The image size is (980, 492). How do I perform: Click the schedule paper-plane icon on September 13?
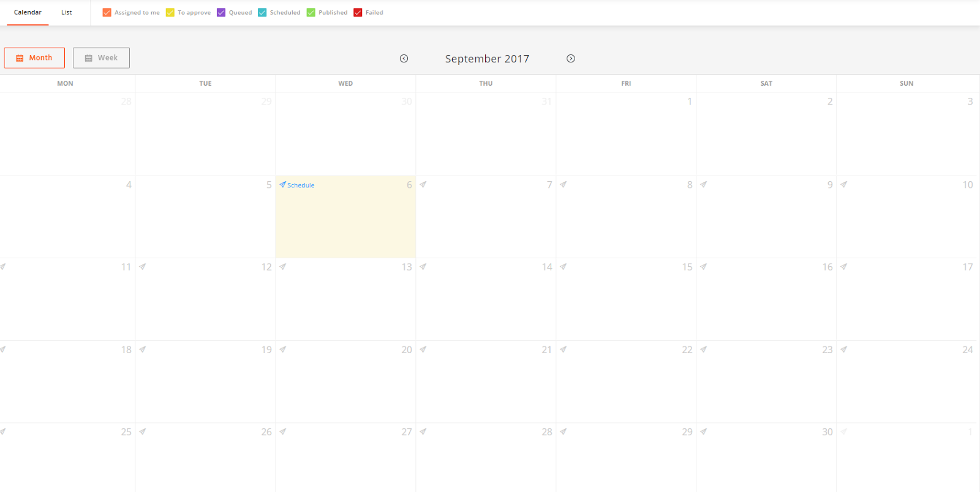tap(283, 267)
